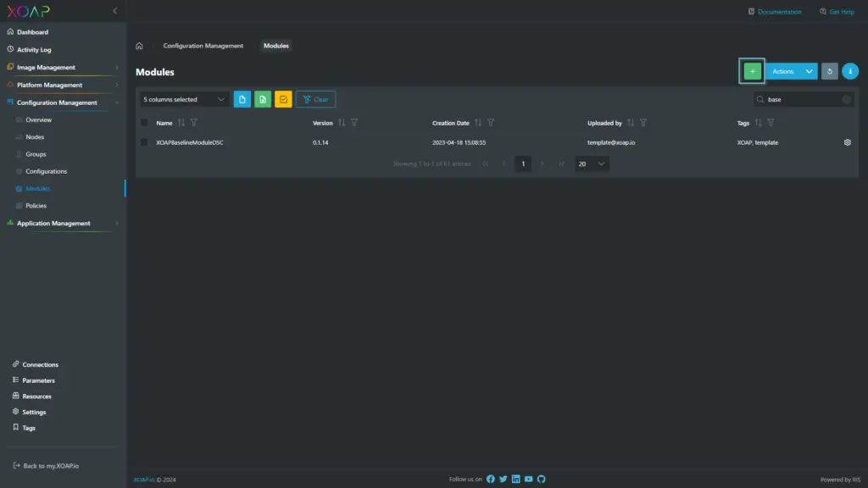Open the 5 columns selected dropdown
Screen dimensions: 868x488
click(184, 100)
